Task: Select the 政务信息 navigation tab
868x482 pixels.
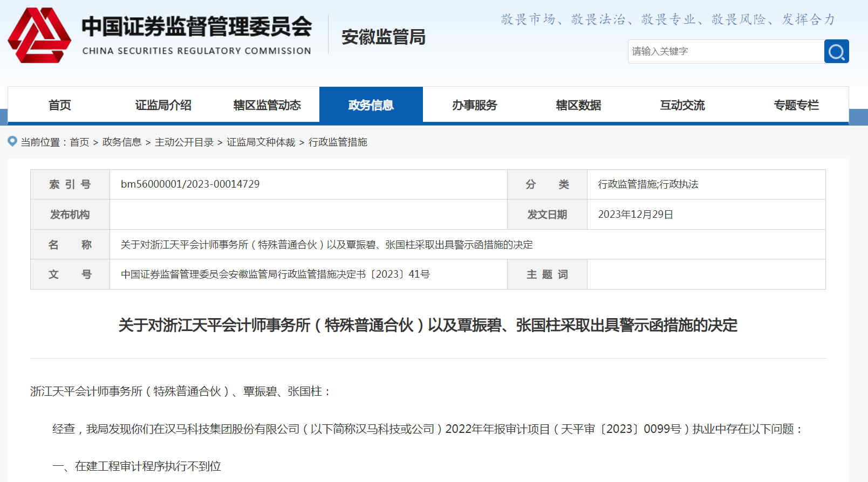Action: point(371,105)
